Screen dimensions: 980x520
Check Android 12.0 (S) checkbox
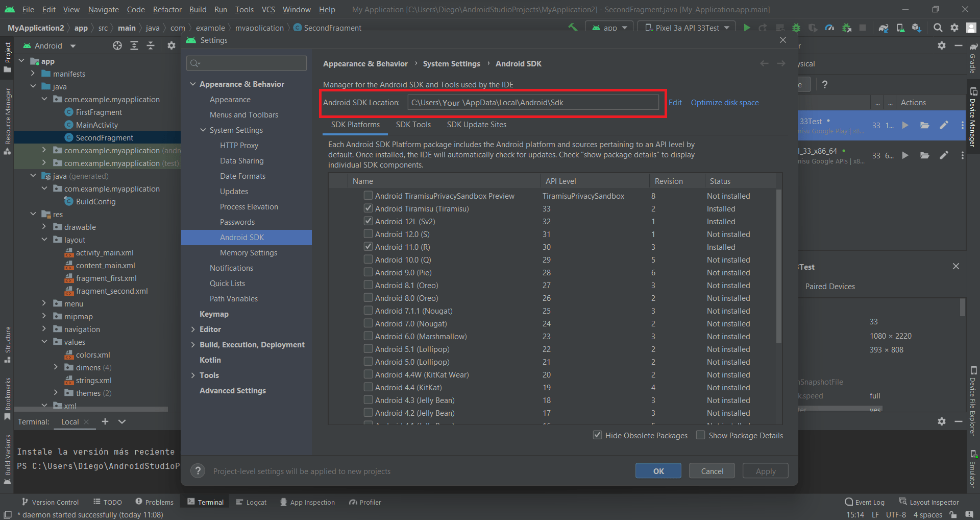click(368, 234)
